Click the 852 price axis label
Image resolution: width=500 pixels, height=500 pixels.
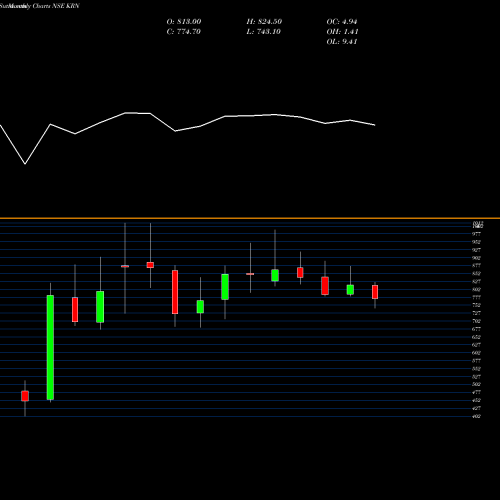coord(476,274)
